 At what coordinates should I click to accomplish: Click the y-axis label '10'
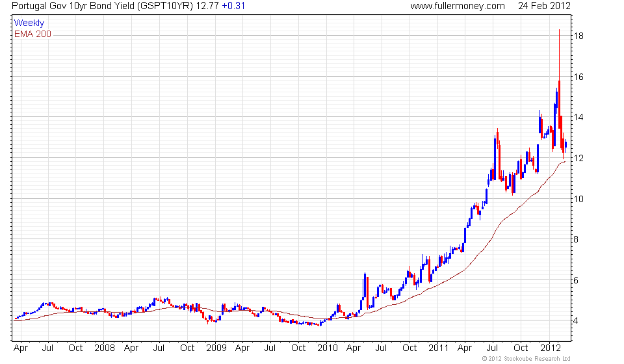[x=578, y=199]
